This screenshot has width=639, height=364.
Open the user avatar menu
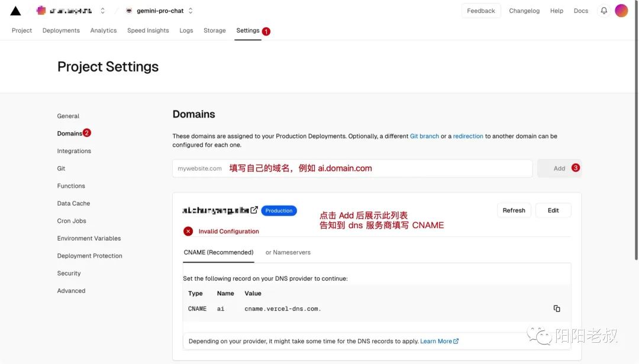click(x=621, y=11)
